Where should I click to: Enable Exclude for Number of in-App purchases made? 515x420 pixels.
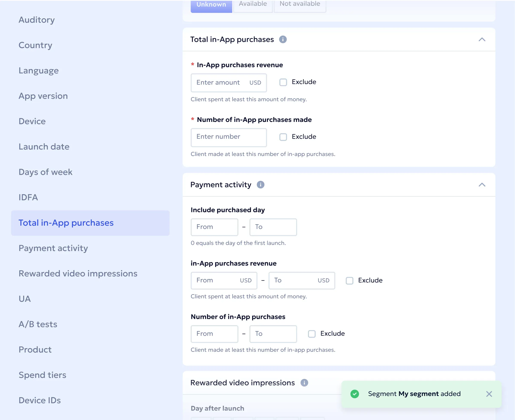point(283,137)
